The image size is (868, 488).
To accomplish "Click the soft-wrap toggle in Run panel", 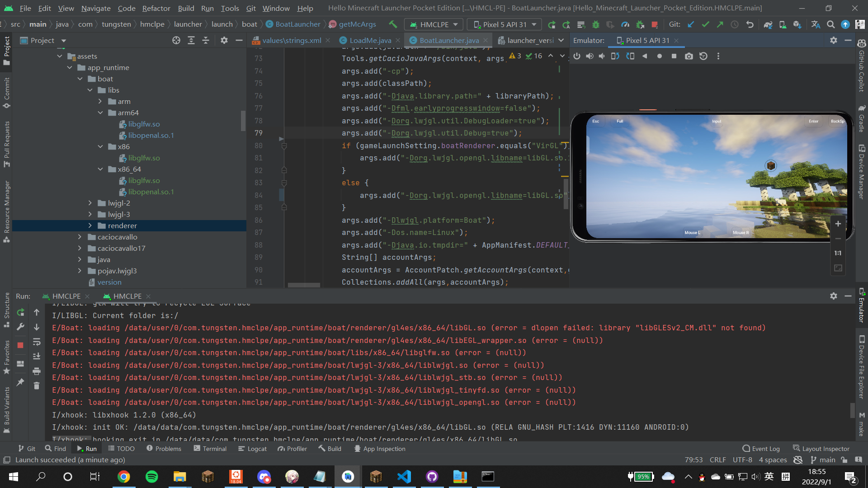I will (x=37, y=342).
